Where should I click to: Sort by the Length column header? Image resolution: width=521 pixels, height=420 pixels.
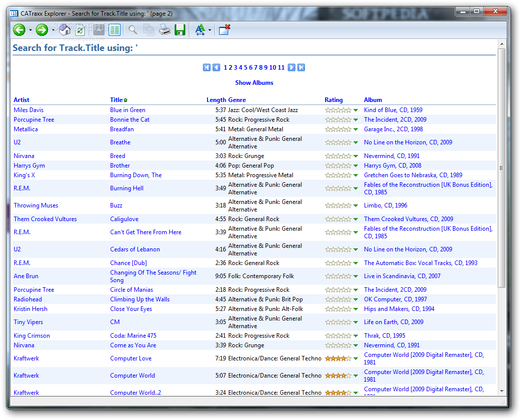pyautogui.click(x=216, y=99)
